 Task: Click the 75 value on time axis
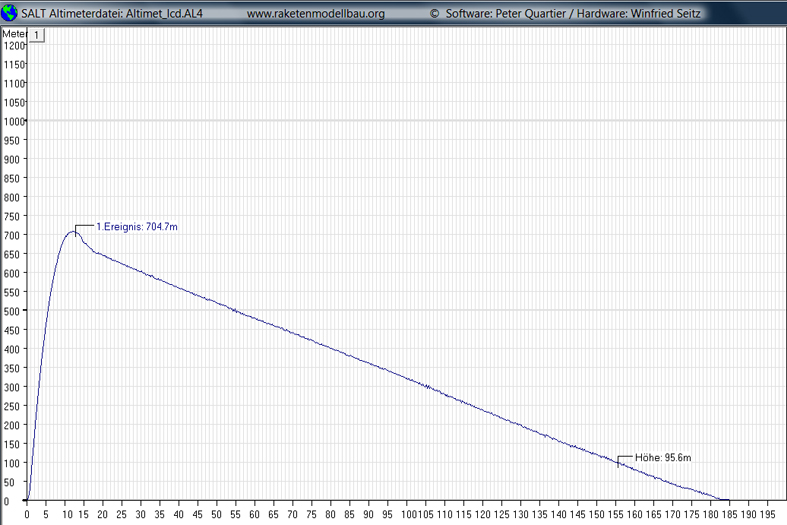click(x=311, y=514)
